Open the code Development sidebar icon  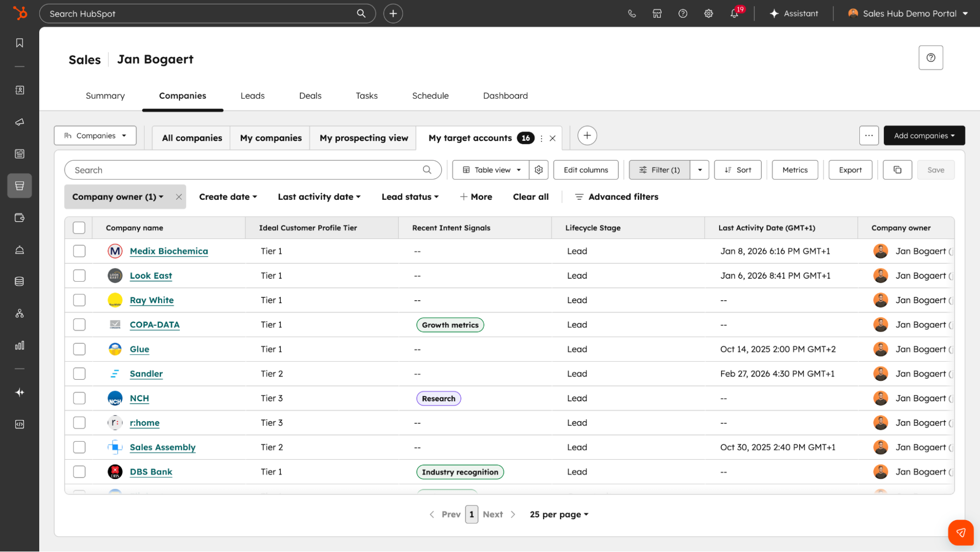click(x=20, y=424)
